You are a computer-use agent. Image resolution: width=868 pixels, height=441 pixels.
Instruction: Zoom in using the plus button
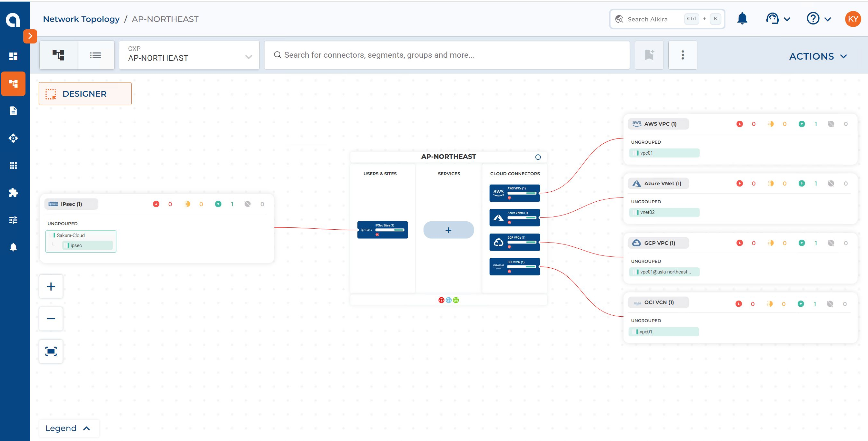click(x=51, y=286)
